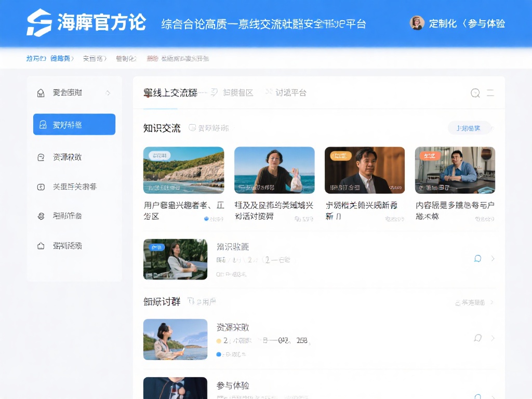Click the pill button right of 知识交流

[469, 128]
